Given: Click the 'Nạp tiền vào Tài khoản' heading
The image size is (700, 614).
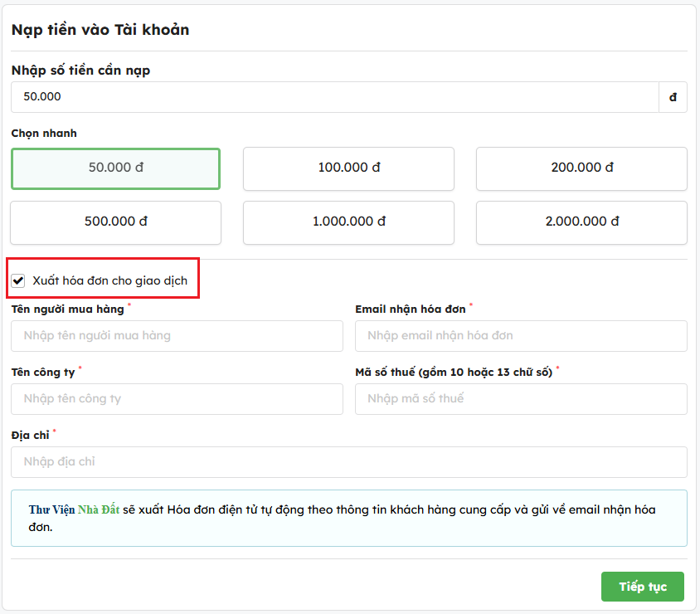Looking at the screenshot, I should (100, 30).
